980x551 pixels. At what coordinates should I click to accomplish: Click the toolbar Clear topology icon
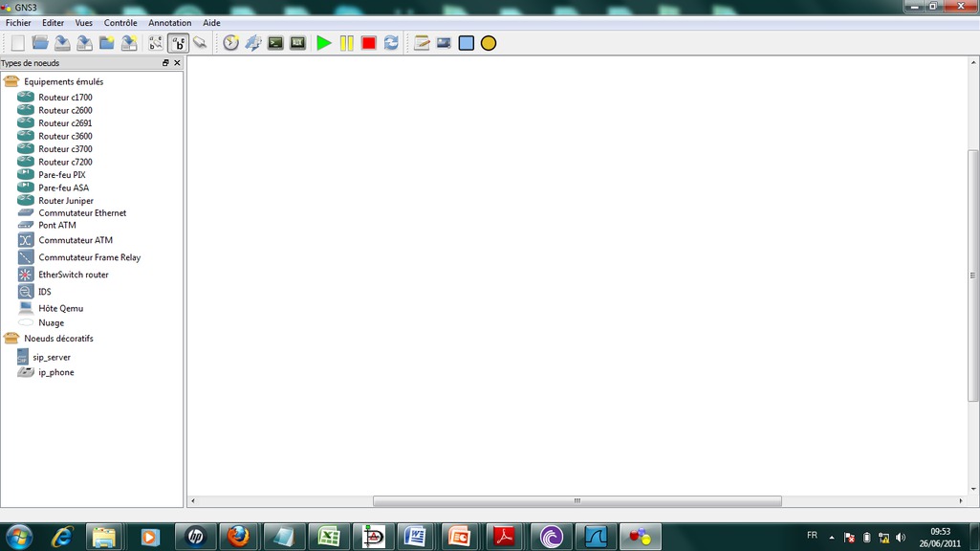tap(129, 43)
